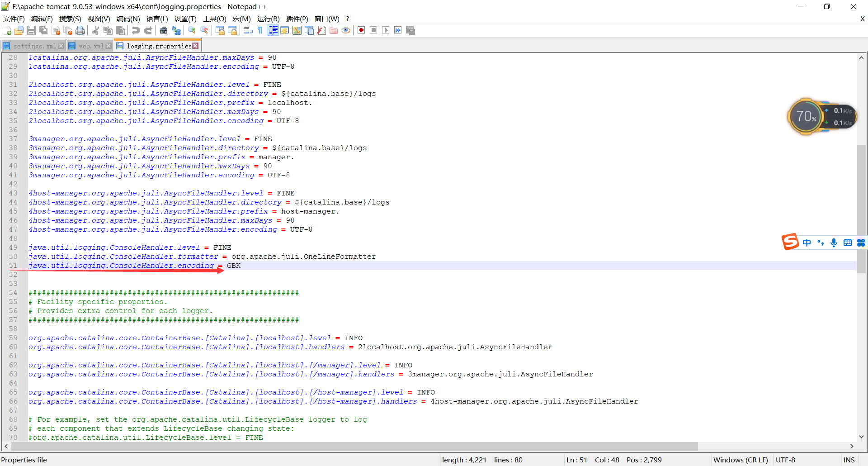
Task: Toggle monitoring eye icon
Action: click(346, 30)
